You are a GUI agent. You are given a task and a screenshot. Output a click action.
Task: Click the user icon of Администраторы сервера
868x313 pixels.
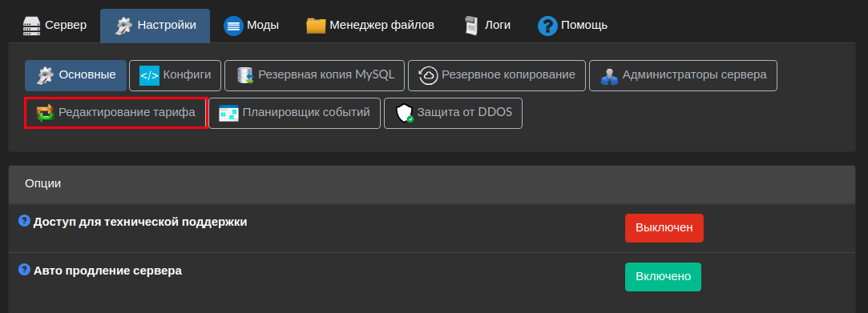point(609,76)
